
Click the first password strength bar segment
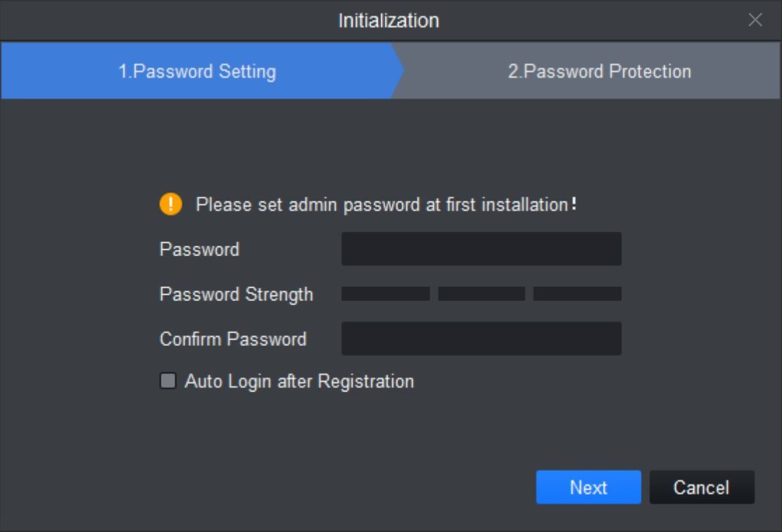[385, 293]
